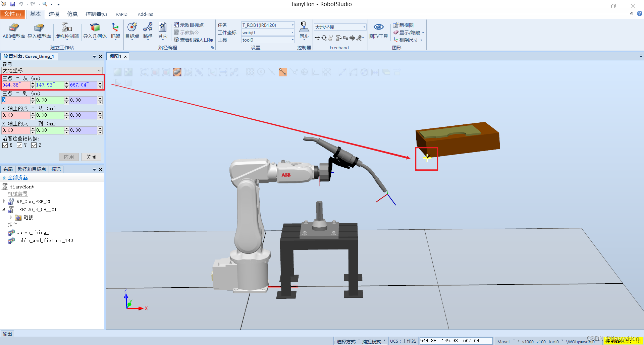The height and width of the screenshot is (345, 644).
Task: Open the Frame (框架) menu
Action: pyautogui.click(x=115, y=31)
